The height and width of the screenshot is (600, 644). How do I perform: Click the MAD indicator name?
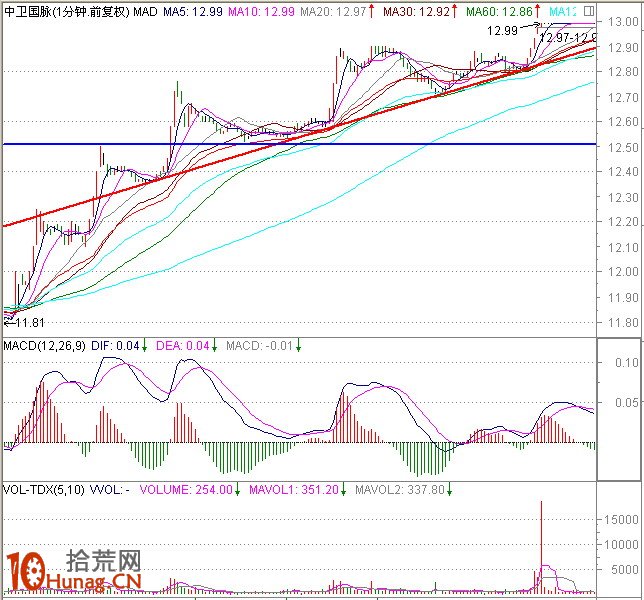tap(145, 12)
